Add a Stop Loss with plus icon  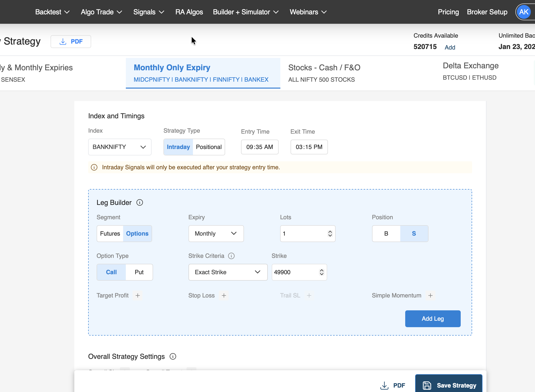(224, 295)
